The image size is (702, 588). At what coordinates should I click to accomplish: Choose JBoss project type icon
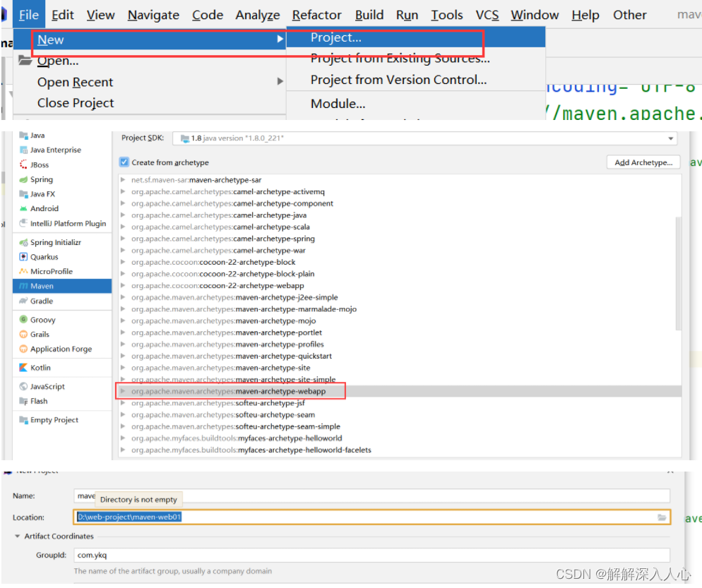(23, 164)
